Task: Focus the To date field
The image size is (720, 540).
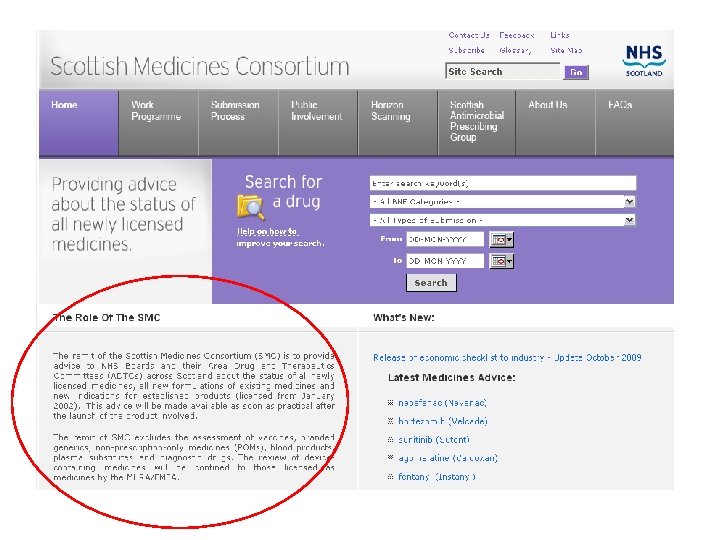Action: click(445, 261)
